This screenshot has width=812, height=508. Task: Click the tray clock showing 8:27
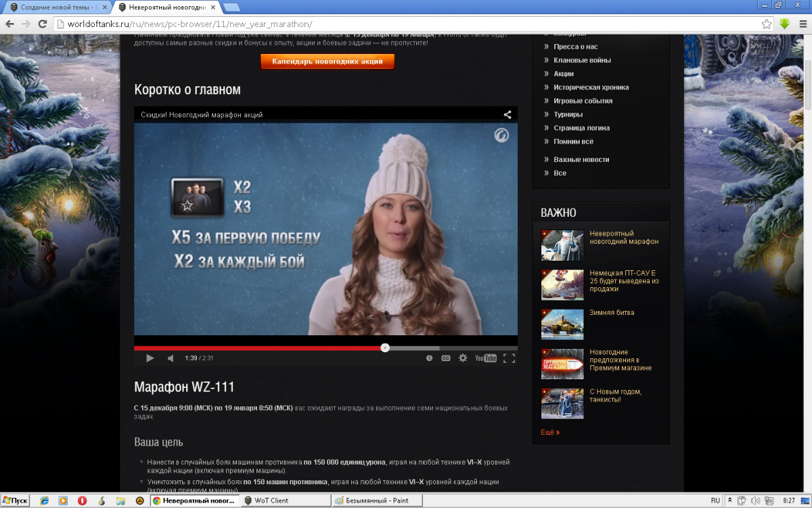pos(789,501)
